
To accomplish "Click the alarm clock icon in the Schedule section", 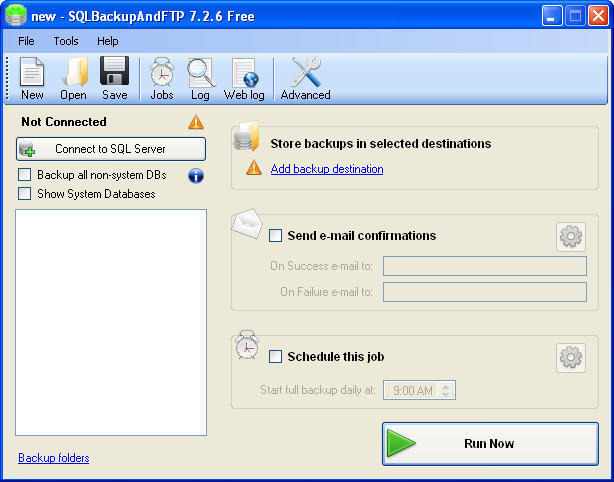I will [247, 345].
